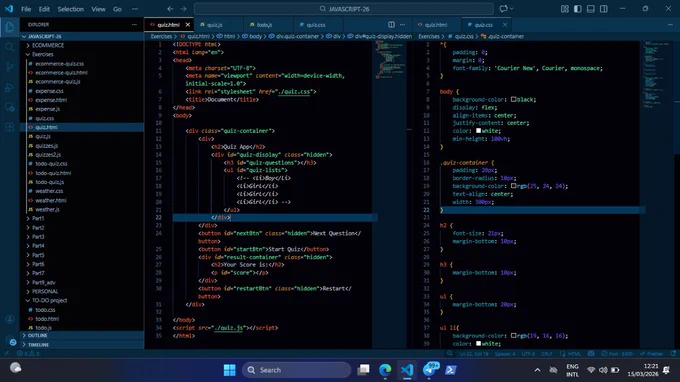Screen dimensions: 680x382
Task: Open the File menu
Action: click(26, 9)
